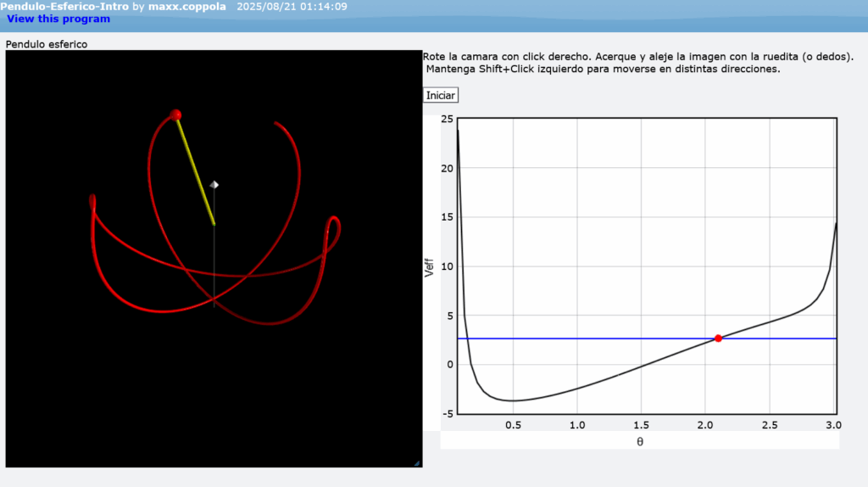Click the 1.5 tick label on θ axis
Image resolution: width=868 pixels, height=487 pixels.
641,426
